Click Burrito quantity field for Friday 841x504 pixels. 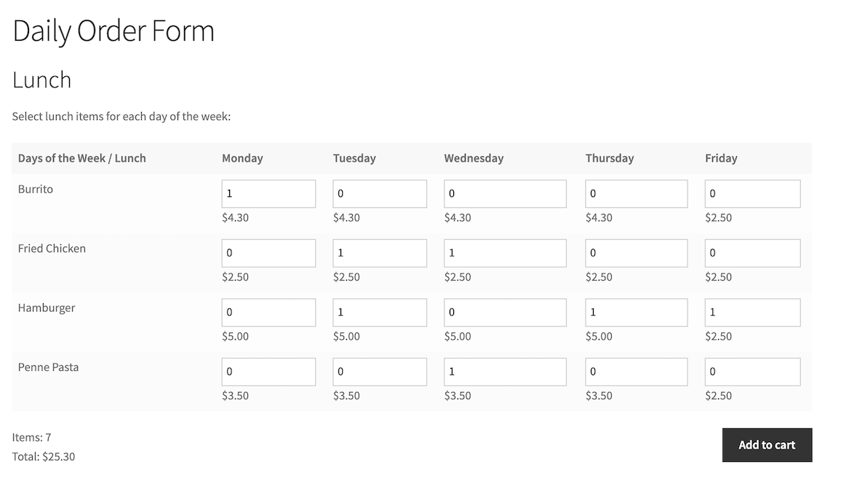[x=752, y=194]
